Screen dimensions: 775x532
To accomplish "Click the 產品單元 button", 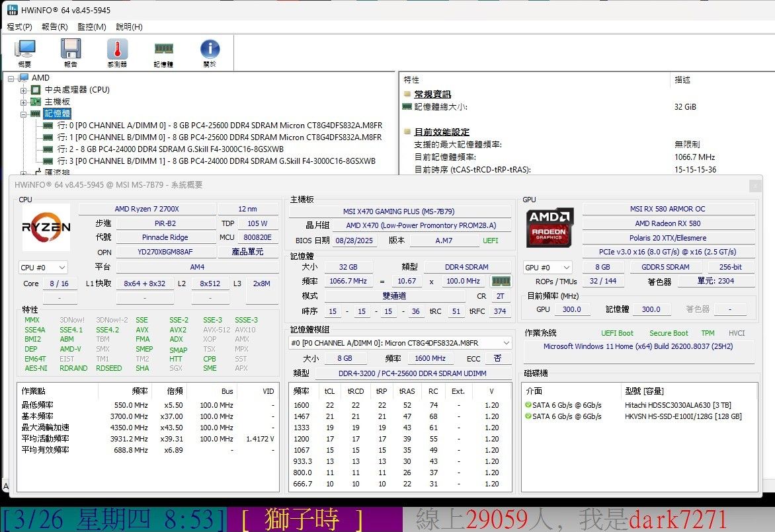I will pos(248,252).
